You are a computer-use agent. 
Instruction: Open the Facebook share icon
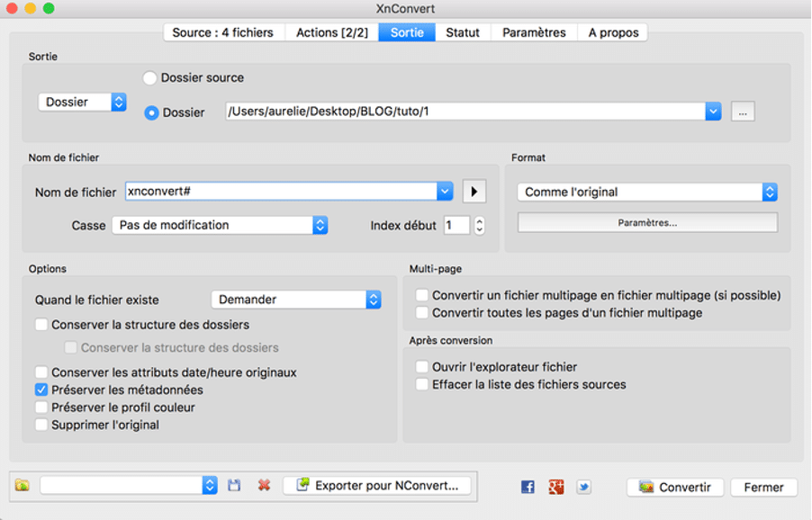[528, 487]
